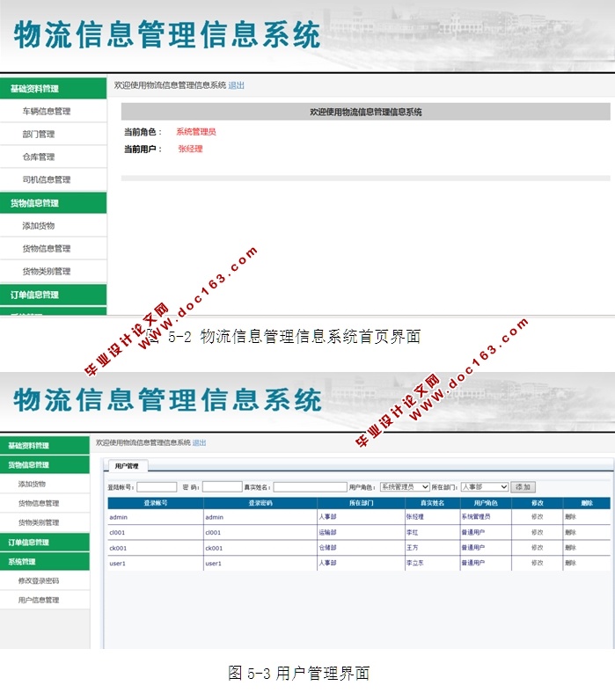Focus the 密码 input field
Viewport: 615px width, 700px height.
click(x=223, y=487)
